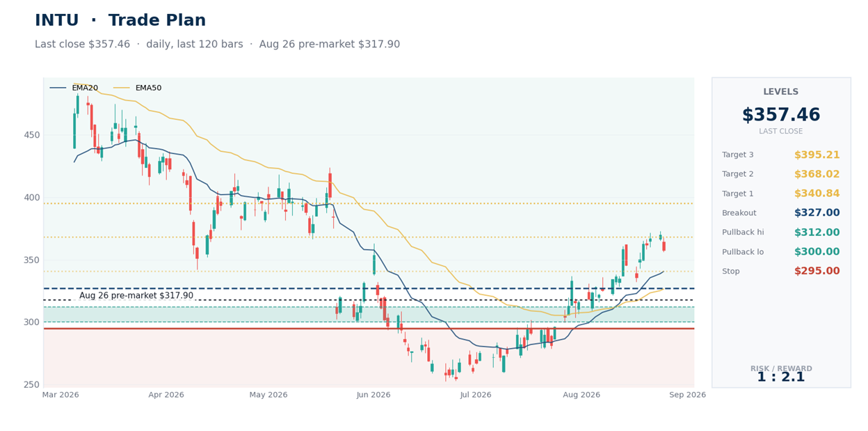Click the Aug 26 pre-market $317.90 annotation
The image size is (868, 431).
(x=136, y=296)
